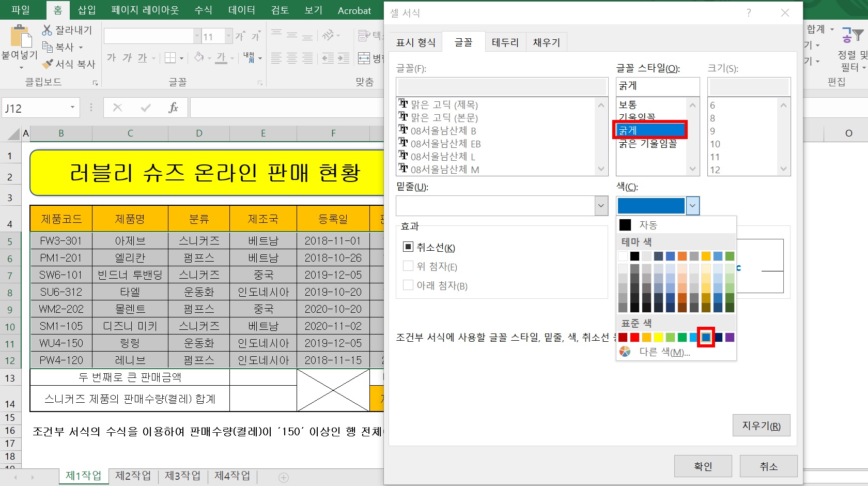Click the 지우기(R) button
868x486 pixels.
[x=761, y=426]
